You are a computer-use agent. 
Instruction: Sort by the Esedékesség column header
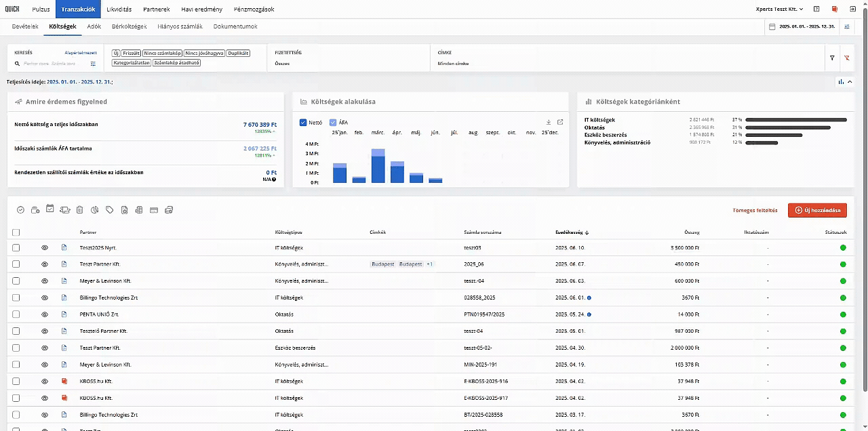pos(572,232)
